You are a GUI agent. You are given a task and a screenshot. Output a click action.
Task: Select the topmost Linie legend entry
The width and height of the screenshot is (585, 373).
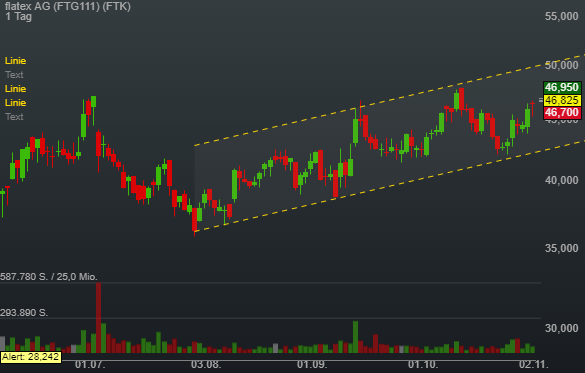click(x=15, y=61)
